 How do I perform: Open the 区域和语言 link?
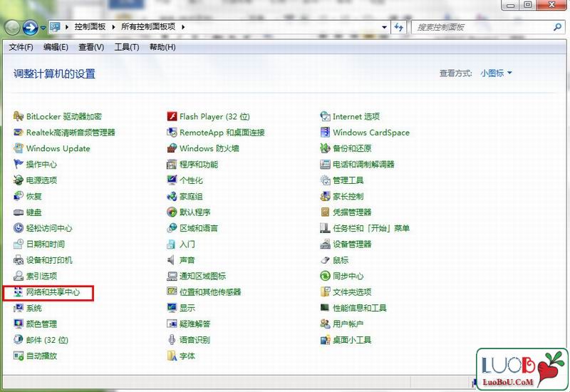[x=199, y=228]
